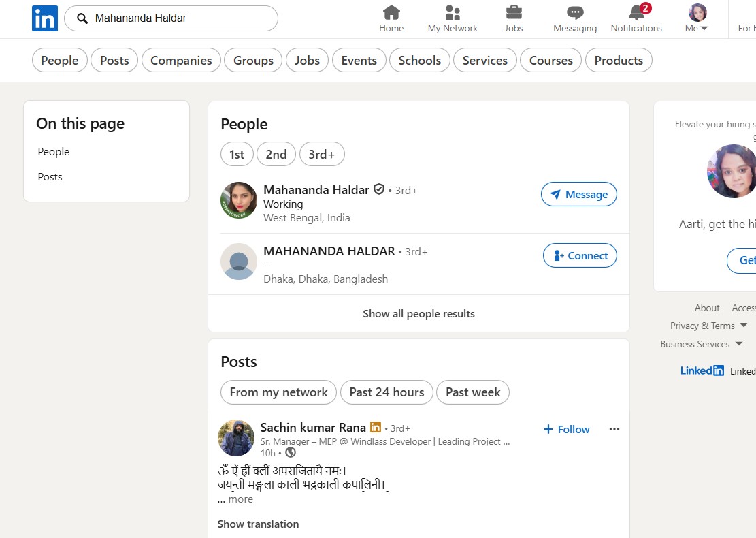The width and height of the screenshot is (756, 538).
Task: Expand the Privacy & Terms dropdown
Action: click(x=708, y=326)
